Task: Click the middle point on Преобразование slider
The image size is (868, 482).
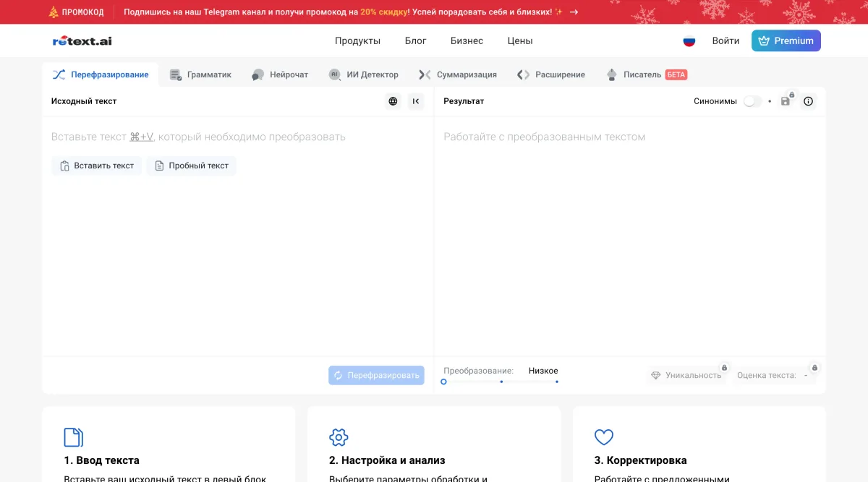Action: 501,382
